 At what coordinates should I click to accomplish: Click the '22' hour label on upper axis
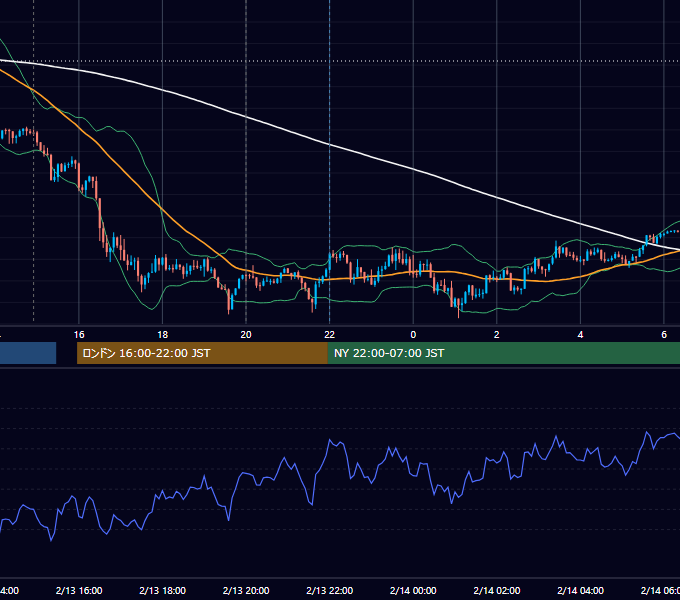click(330, 334)
